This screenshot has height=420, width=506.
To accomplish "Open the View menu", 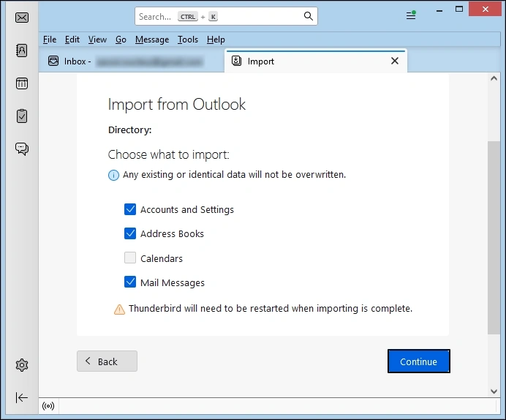I will pyautogui.click(x=97, y=40).
